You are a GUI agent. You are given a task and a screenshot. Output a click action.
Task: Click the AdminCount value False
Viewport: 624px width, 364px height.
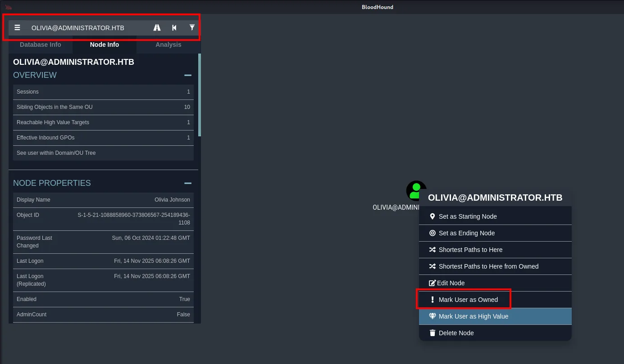click(183, 315)
